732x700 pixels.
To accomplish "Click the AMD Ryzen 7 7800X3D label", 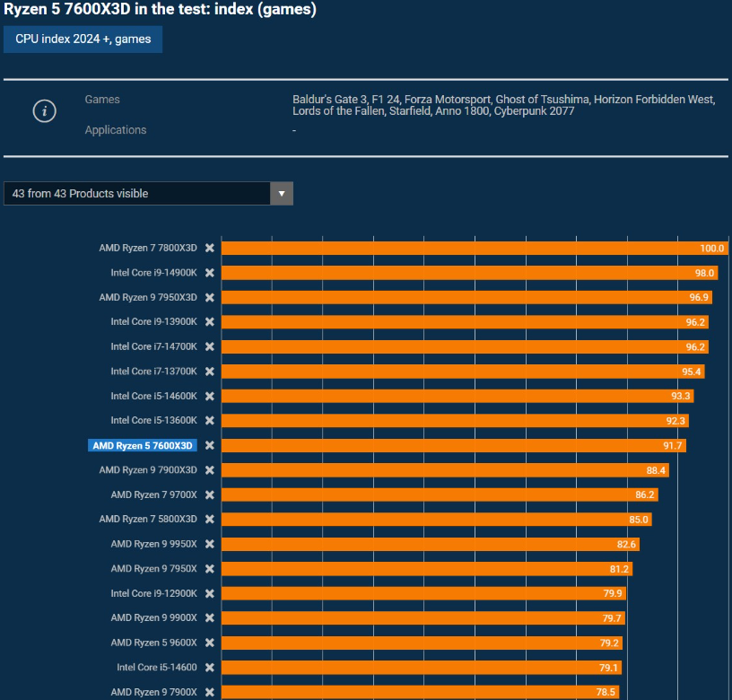I will point(148,248).
